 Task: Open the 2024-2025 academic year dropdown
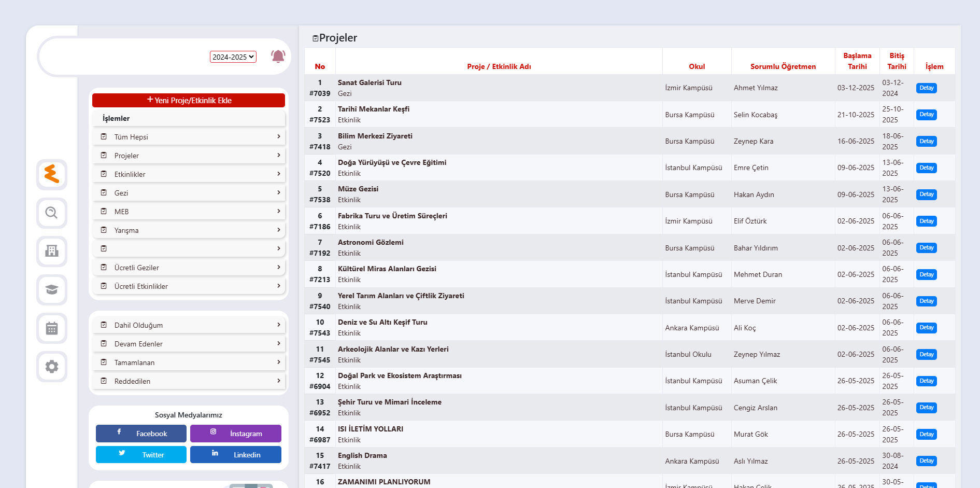[233, 57]
